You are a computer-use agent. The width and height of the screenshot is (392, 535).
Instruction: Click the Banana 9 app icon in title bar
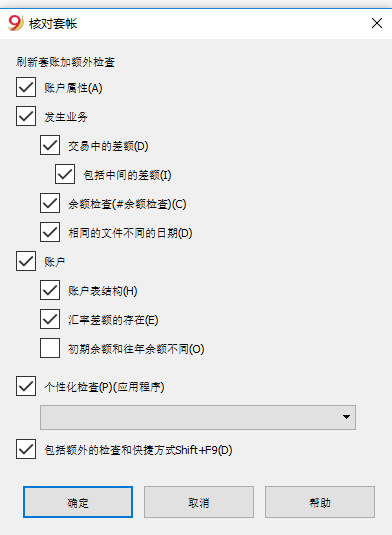click(15, 23)
